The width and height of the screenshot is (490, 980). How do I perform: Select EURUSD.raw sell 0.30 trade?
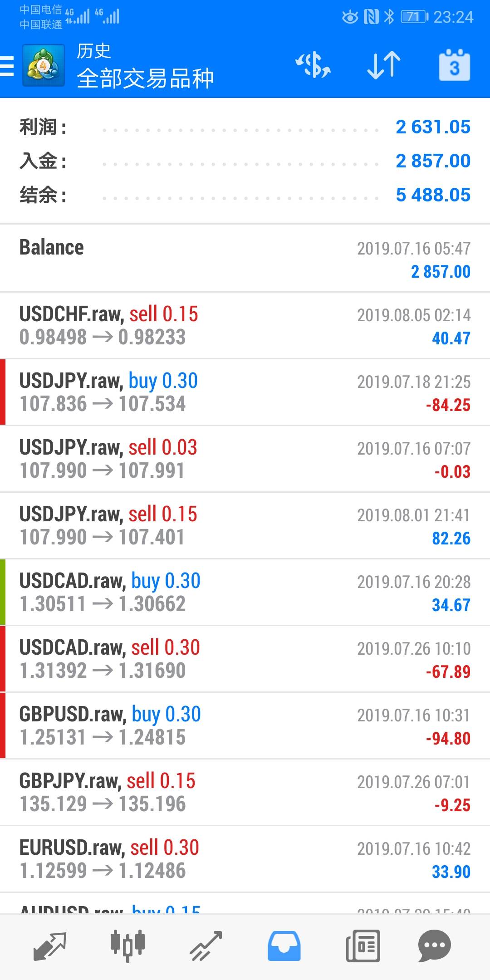click(245, 859)
